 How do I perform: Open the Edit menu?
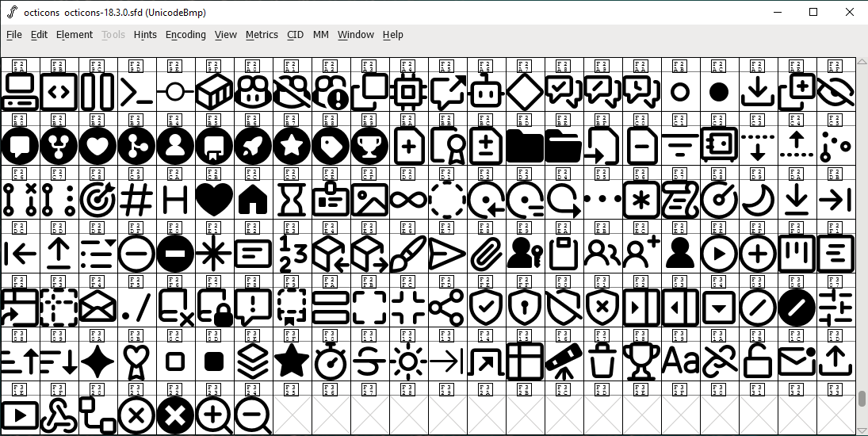click(x=39, y=34)
